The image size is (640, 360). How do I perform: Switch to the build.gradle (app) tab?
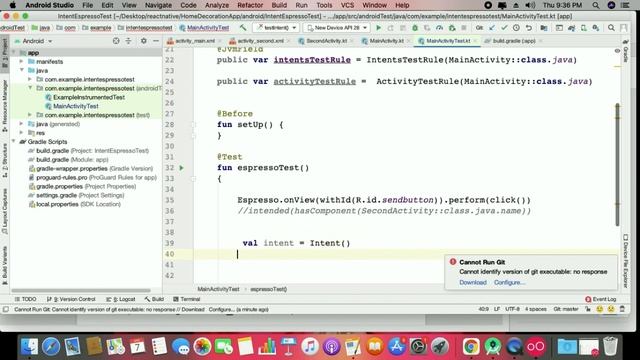pos(513,41)
